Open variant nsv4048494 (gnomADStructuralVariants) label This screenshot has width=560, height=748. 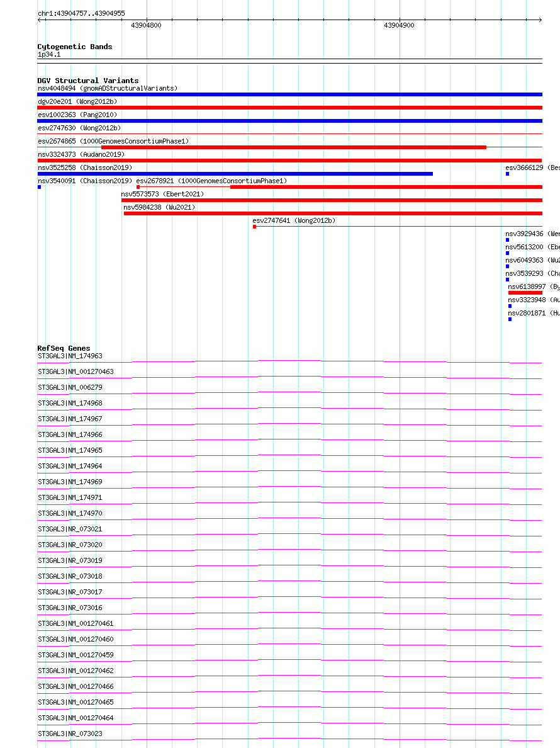pyautogui.click(x=108, y=88)
